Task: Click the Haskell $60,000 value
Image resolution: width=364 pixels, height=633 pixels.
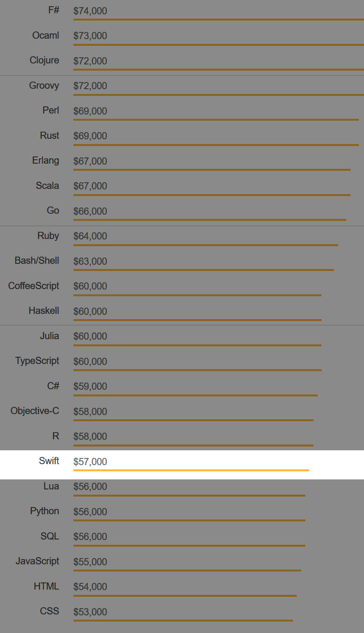Action: (90, 311)
